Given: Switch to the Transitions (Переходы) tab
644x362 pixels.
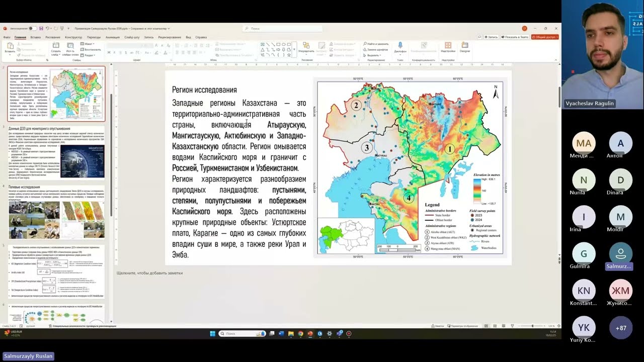Looking at the screenshot, I should coord(94,37).
